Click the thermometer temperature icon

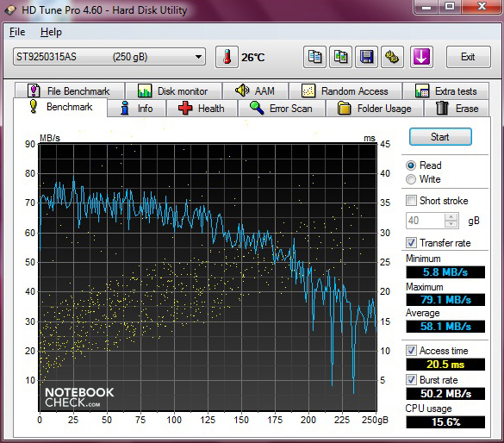coord(227,57)
